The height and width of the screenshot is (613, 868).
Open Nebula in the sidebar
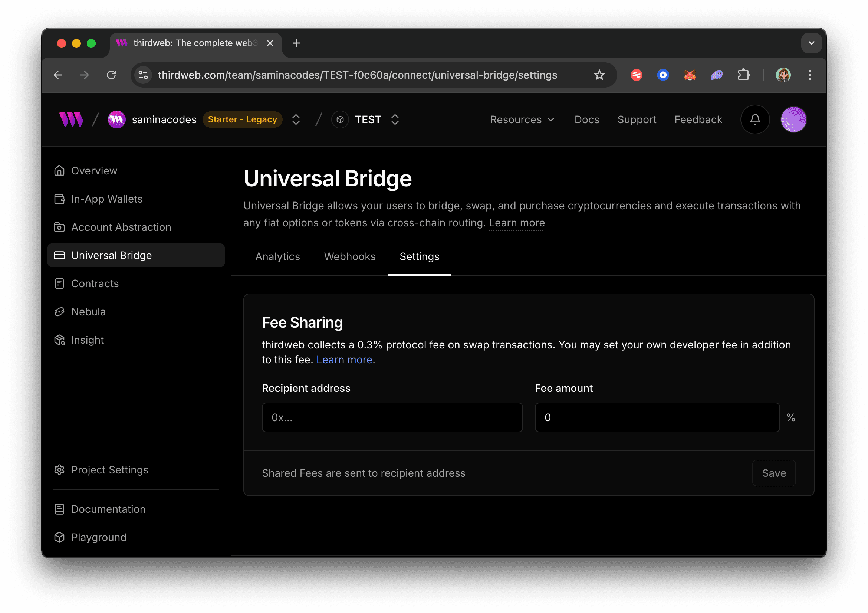click(x=88, y=312)
